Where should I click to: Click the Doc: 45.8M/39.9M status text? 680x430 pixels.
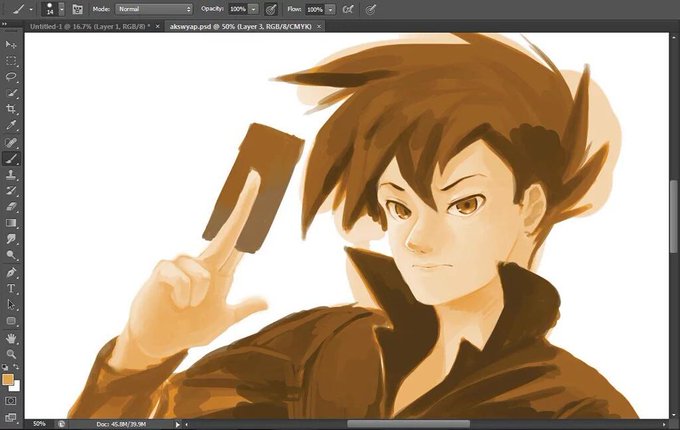[121, 424]
